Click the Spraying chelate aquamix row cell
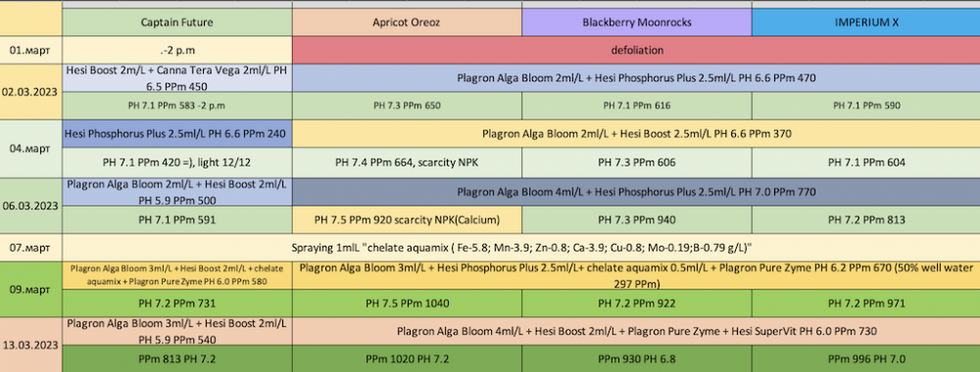The height and width of the screenshot is (372, 980). [x=521, y=248]
